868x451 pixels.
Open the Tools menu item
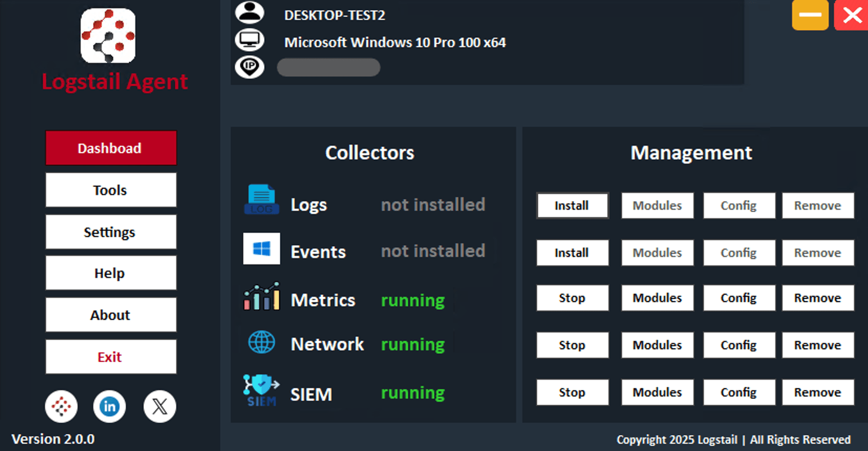[111, 190]
